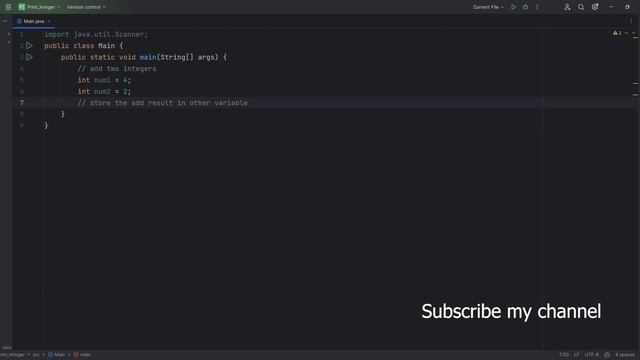Screen dimensions: 640x360
Task: Expand the Version control dropdown
Action: pyautogui.click(x=86, y=7)
